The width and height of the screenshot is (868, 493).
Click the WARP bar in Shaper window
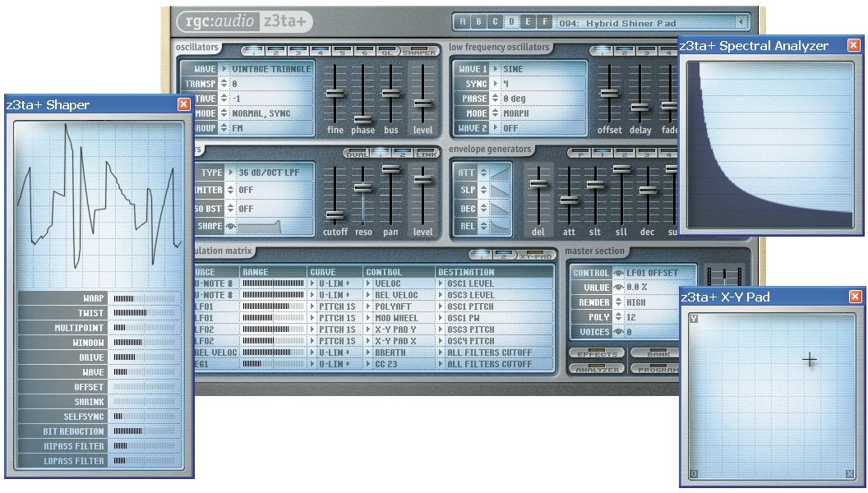(x=145, y=298)
